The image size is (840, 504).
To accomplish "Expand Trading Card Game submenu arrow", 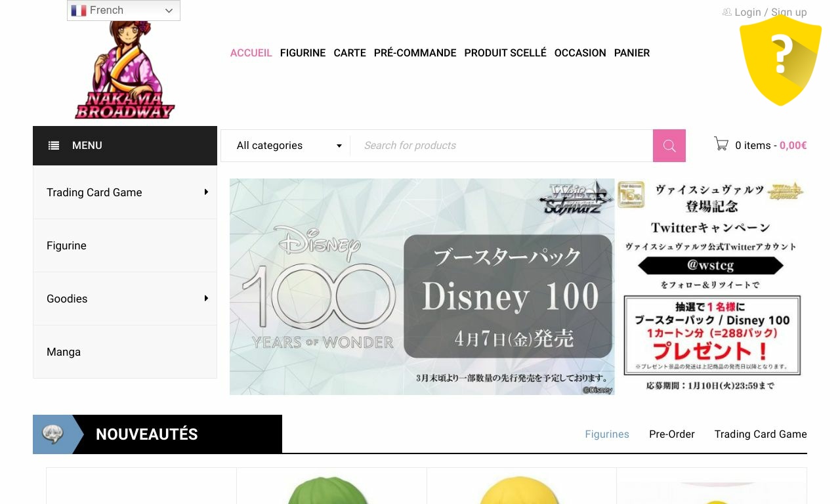I will pos(206,192).
